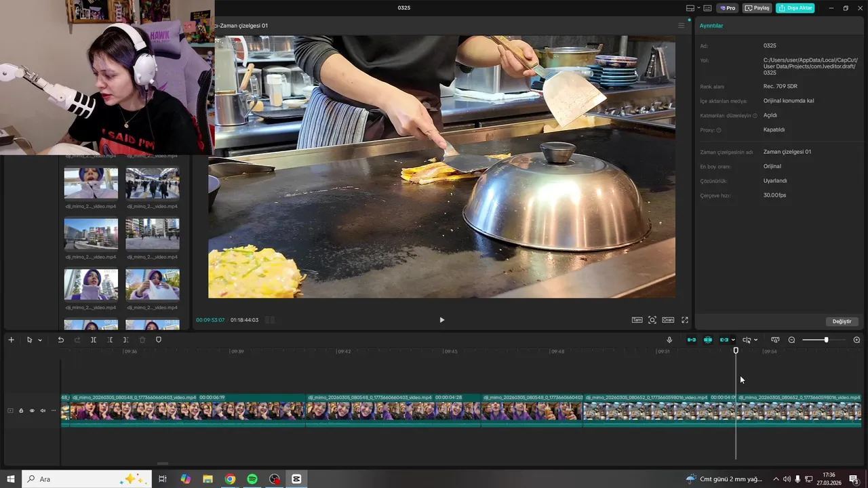Viewport: 868px width, 488px height.
Task: Trim clip left of the playhead
Action: point(110,340)
